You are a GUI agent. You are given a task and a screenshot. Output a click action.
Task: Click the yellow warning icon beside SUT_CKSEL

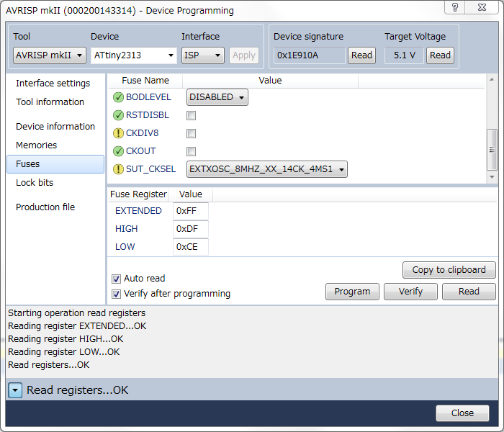coord(118,169)
